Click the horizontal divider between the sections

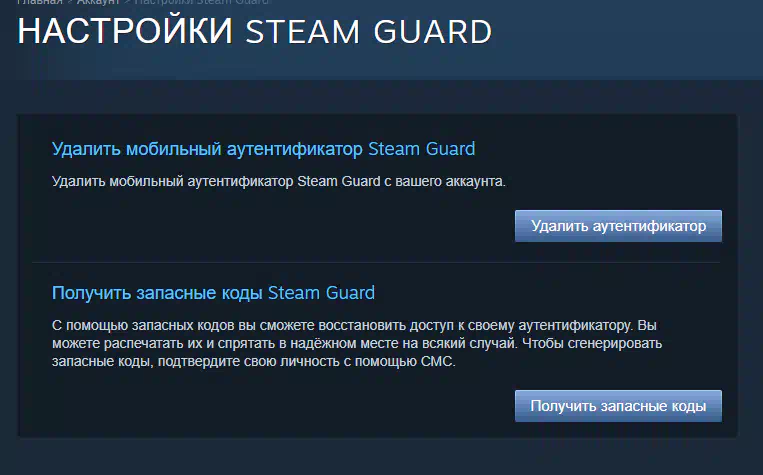click(376, 262)
